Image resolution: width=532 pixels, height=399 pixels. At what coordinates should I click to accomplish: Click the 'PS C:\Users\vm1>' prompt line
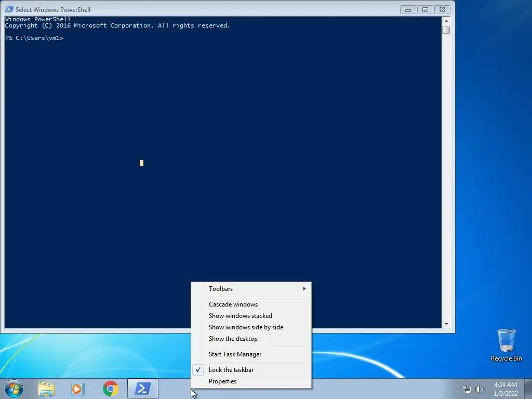click(34, 38)
